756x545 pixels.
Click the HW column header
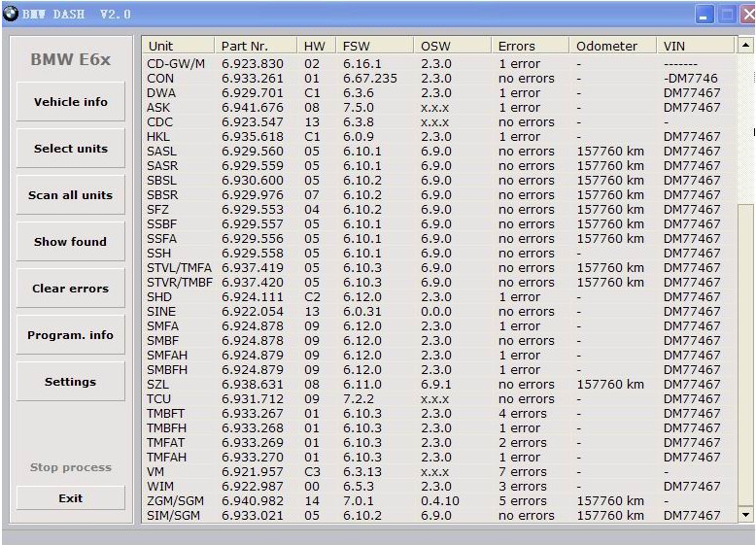317,46
